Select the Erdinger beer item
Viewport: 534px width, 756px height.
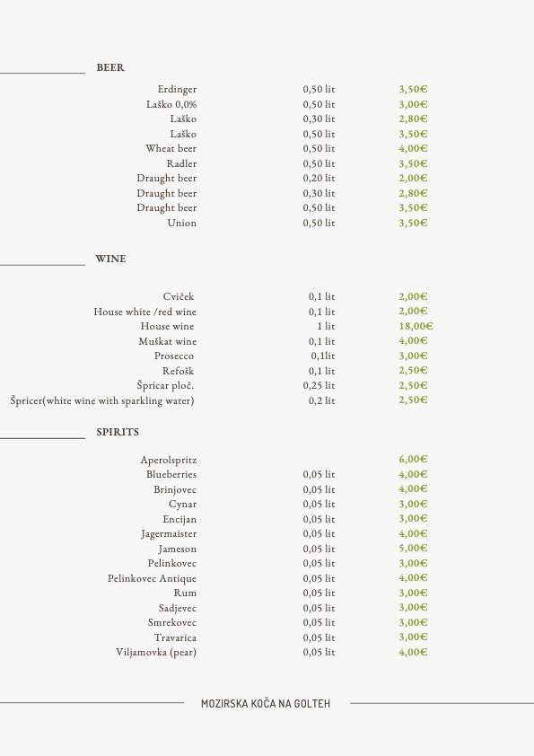point(177,90)
